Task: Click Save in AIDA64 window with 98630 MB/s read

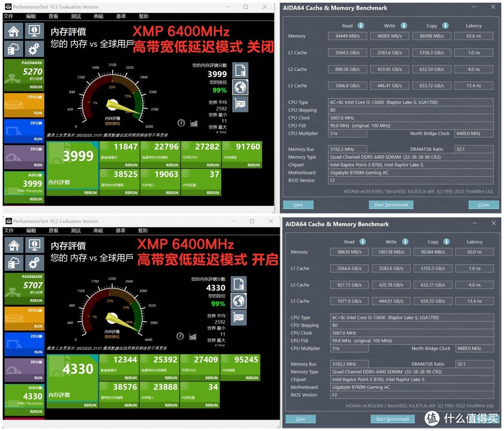Action: [x=301, y=419]
